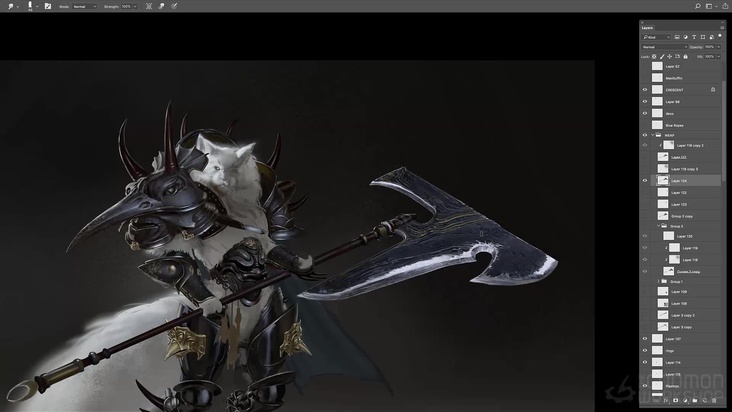Open the layer filter Kind dropdown
Screen dimensions: 732x412
pyautogui.click(x=656, y=37)
